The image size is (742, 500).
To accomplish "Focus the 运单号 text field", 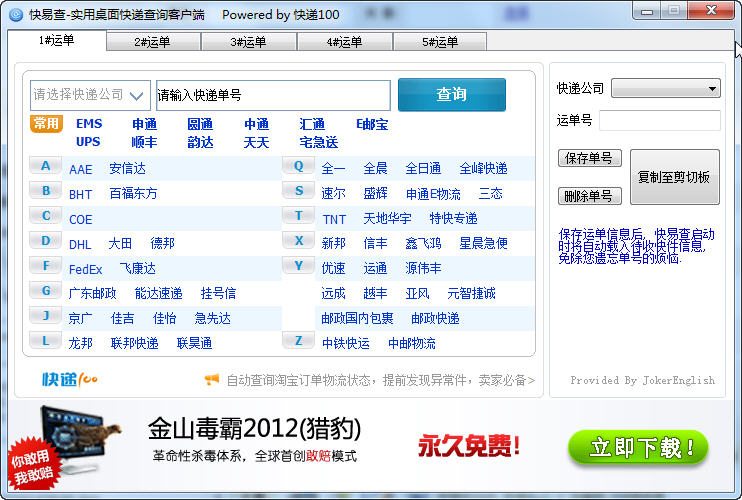I will [x=660, y=120].
